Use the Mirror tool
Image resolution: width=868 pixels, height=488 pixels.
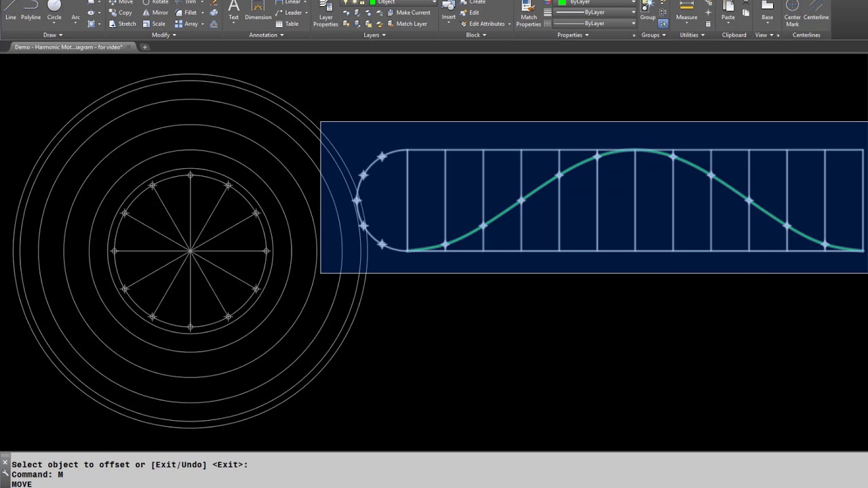155,12
